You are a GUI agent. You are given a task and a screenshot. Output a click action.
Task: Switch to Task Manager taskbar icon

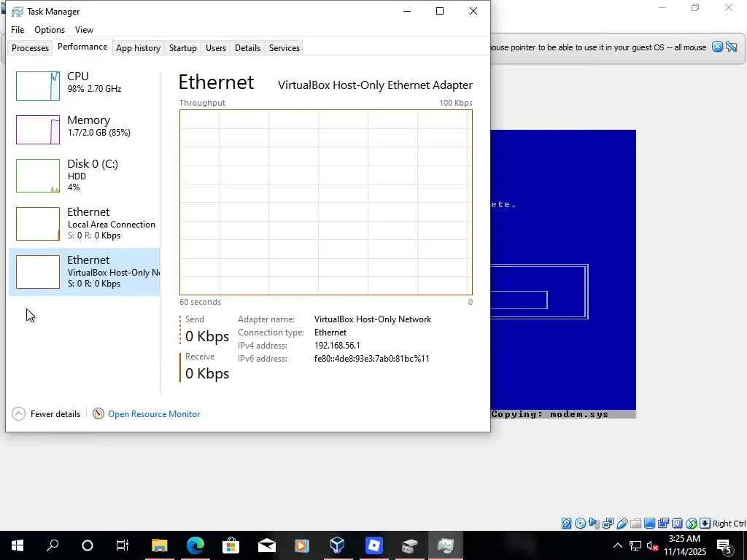click(446, 545)
